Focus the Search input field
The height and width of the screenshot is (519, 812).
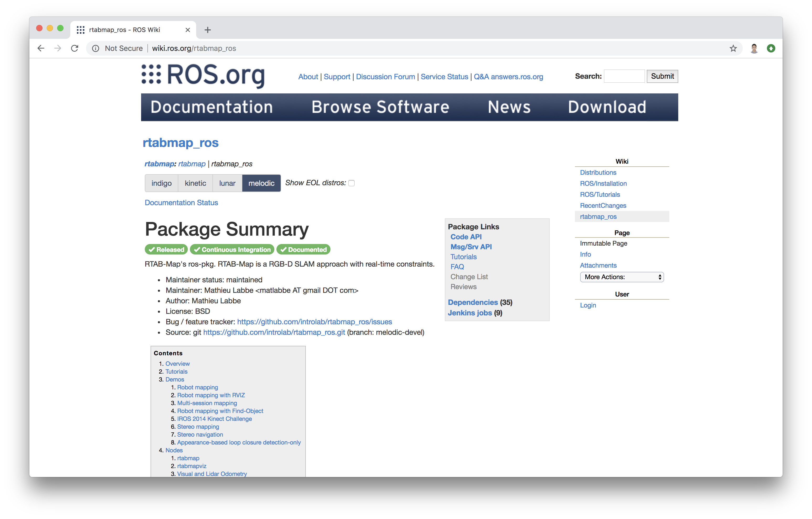click(x=624, y=76)
